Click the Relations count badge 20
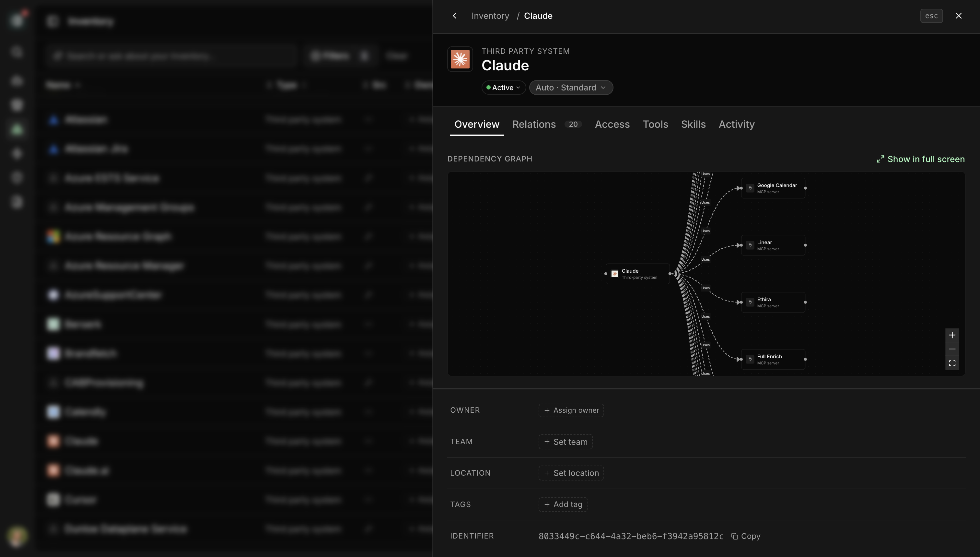Image resolution: width=980 pixels, height=557 pixels. tap(573, 124)
